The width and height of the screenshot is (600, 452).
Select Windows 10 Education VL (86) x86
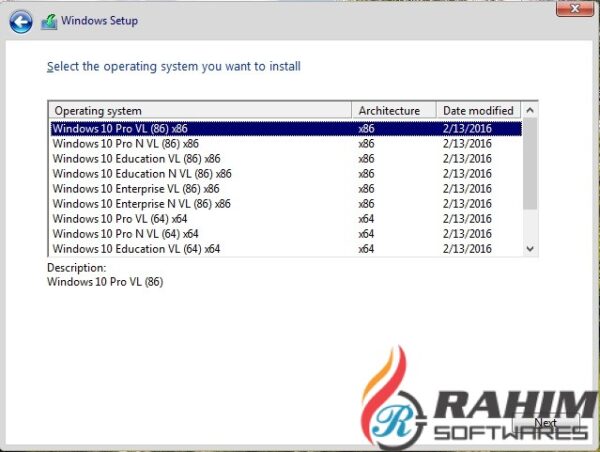tap(286, 159)
